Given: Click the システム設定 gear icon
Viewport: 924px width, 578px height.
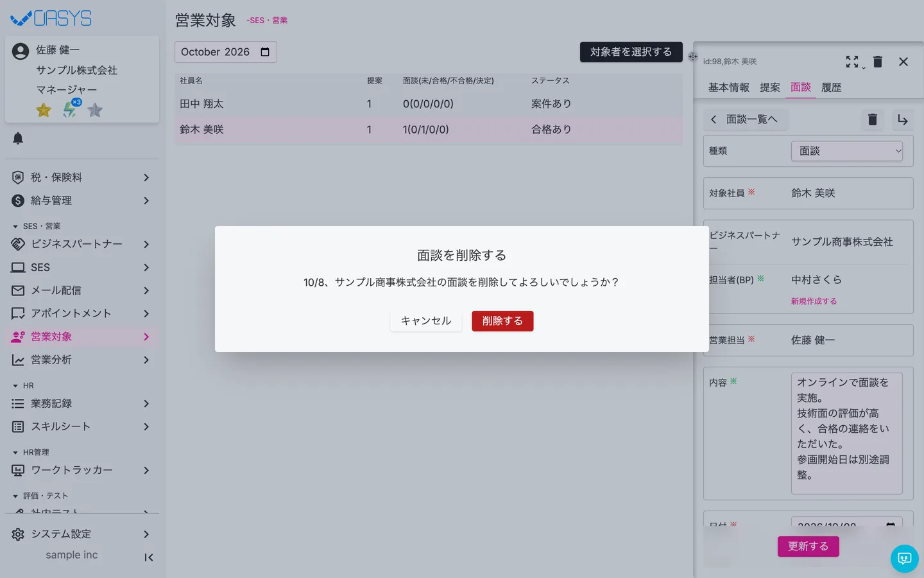Looking at the screenshot, I should pos(18,534).
